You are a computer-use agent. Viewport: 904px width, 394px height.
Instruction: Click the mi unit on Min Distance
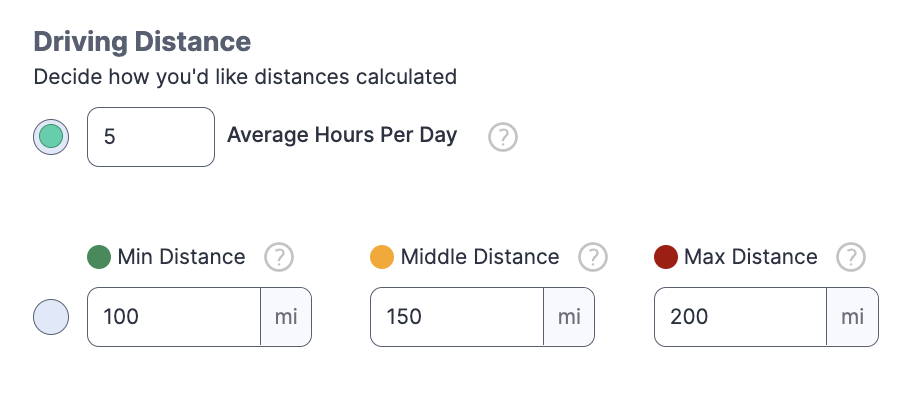pyautogui.click(x=286, y=317)
